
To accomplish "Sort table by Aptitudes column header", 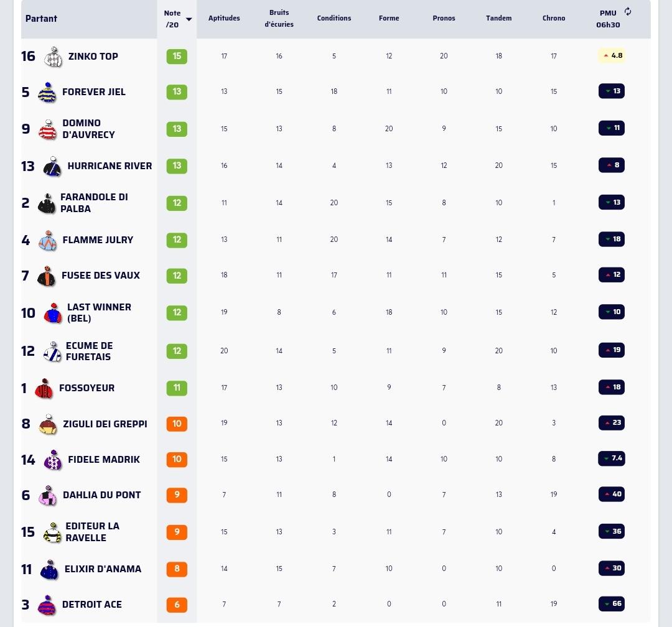I will (x=224, y=18).
